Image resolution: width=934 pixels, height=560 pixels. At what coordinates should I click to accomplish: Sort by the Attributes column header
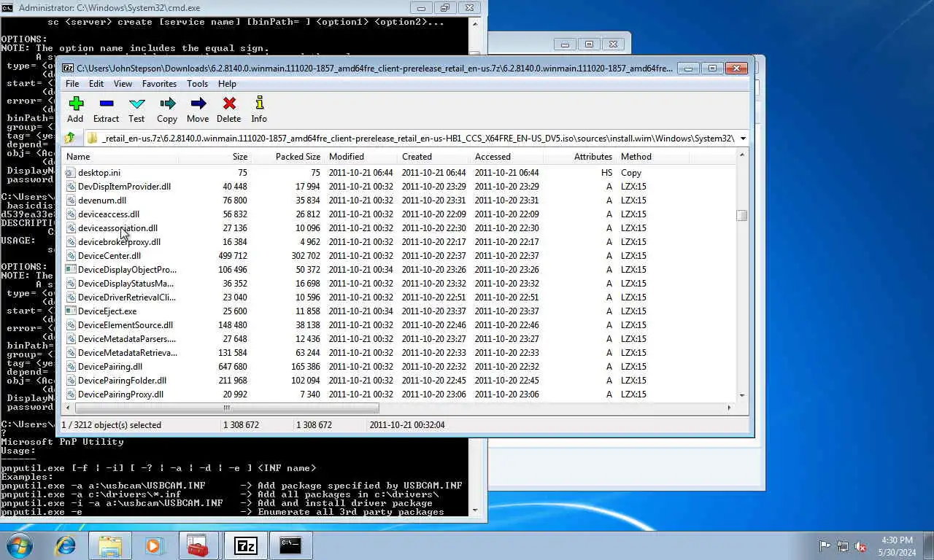580,157
